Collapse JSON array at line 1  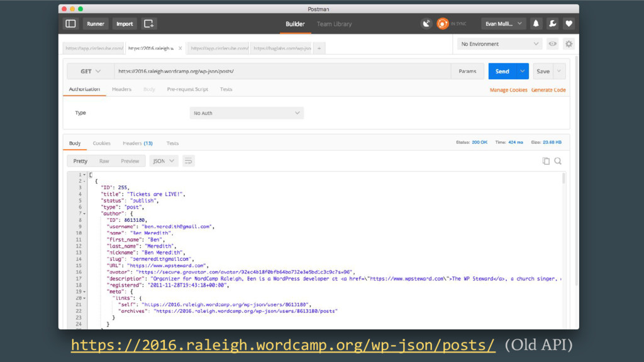coord(85,175)
